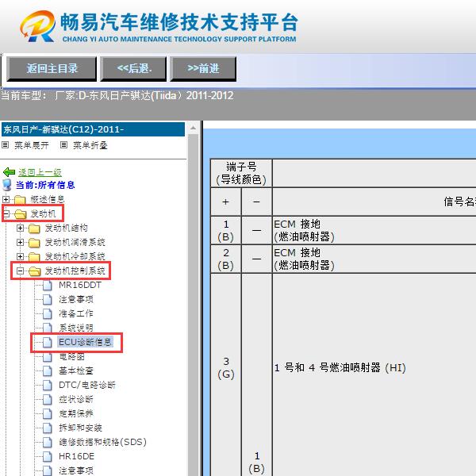
Task: Click the 东风日产-新骐达(C12)-2011- header
Action: click(x=93, y=129)
